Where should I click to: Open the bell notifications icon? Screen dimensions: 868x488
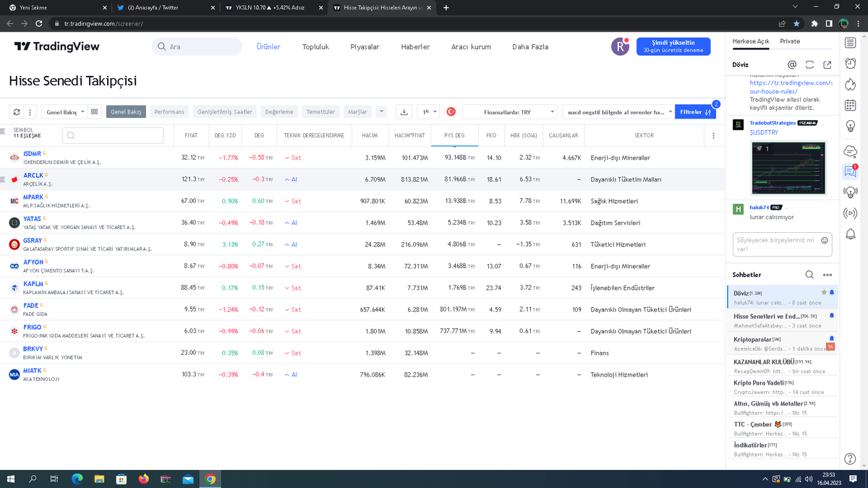[x=850, y=234]
